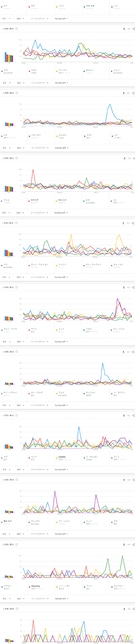The height and width of the screenshot is (644, 135).
Task: Share the ジヒョ comparison chart
Action: click(x=133, y=223)
